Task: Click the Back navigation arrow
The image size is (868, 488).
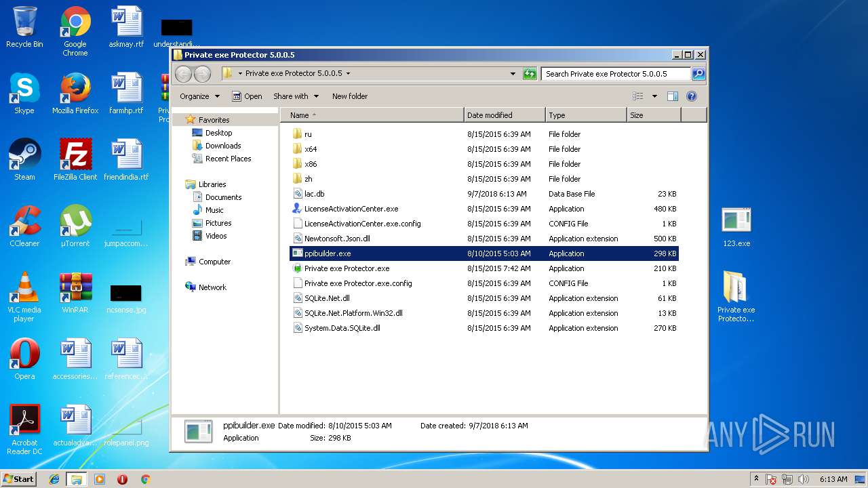Action: coord(183,74)
